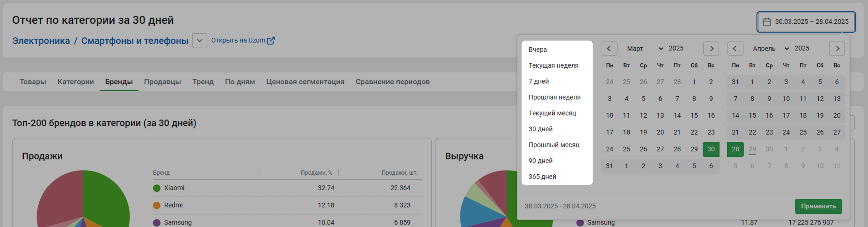This screenshot has width=868, height=227.
Task: Expand the category dropdown next to Смартфоны и телефоны
Action: pos(200,41)
